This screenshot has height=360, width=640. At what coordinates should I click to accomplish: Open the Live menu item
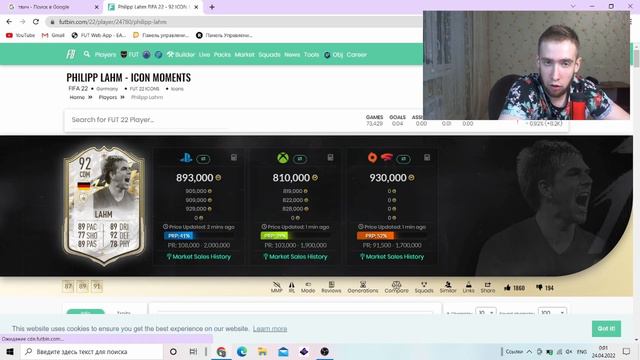tap(204, 54)
